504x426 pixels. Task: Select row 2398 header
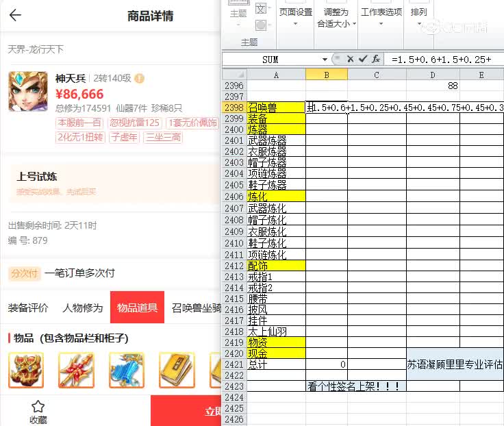234,108
